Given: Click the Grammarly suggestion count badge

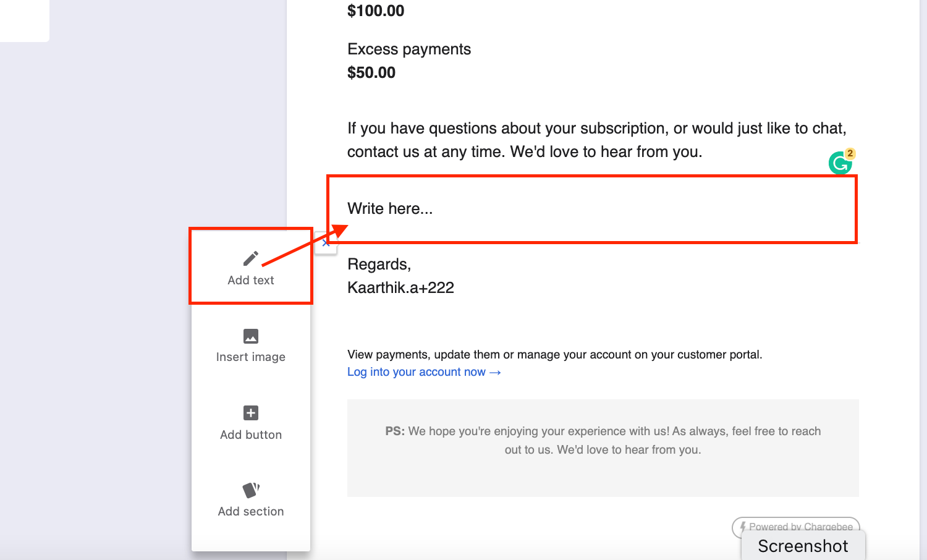Looking at the screenshot, I should [850, 153].
